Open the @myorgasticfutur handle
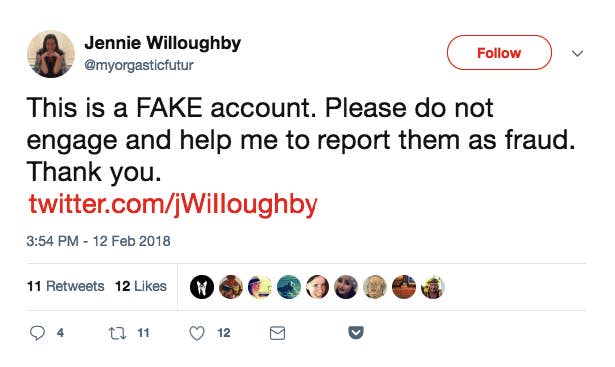Viewport: 615px width, 367px height. tap(139, 65)
